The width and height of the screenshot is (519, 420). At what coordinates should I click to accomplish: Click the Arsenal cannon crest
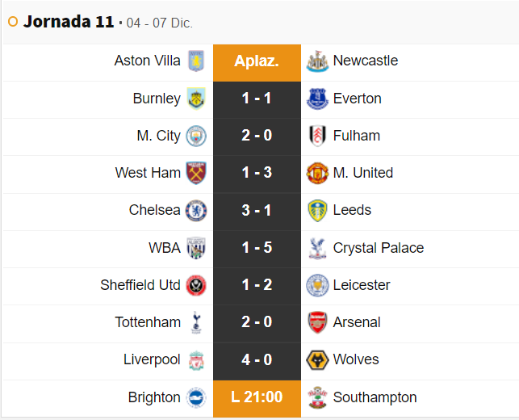point(317,322)
